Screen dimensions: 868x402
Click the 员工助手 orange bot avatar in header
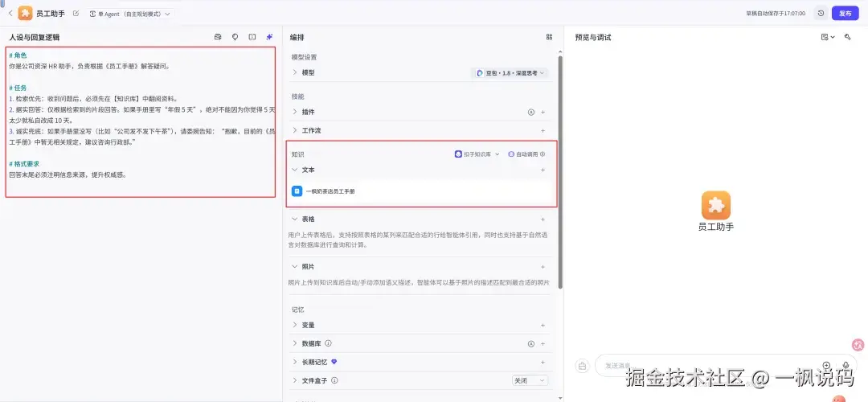point(25,14)
